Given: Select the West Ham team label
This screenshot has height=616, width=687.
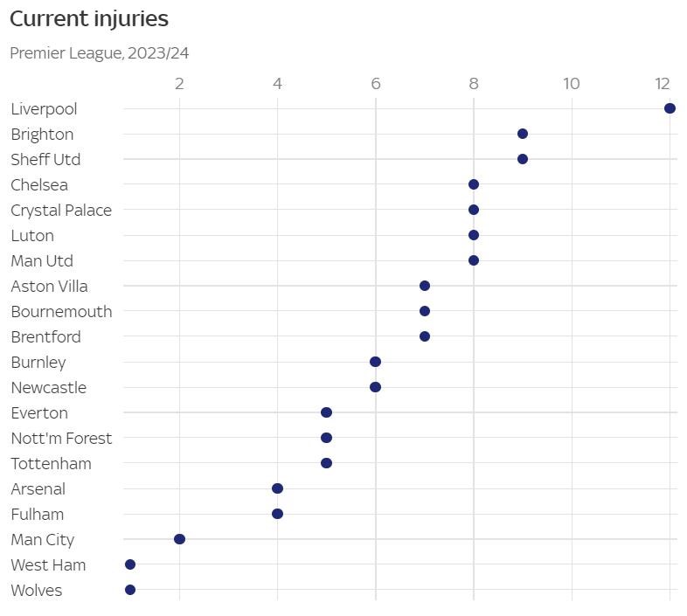Looking at the screenshot, I should tap(48, 564).
